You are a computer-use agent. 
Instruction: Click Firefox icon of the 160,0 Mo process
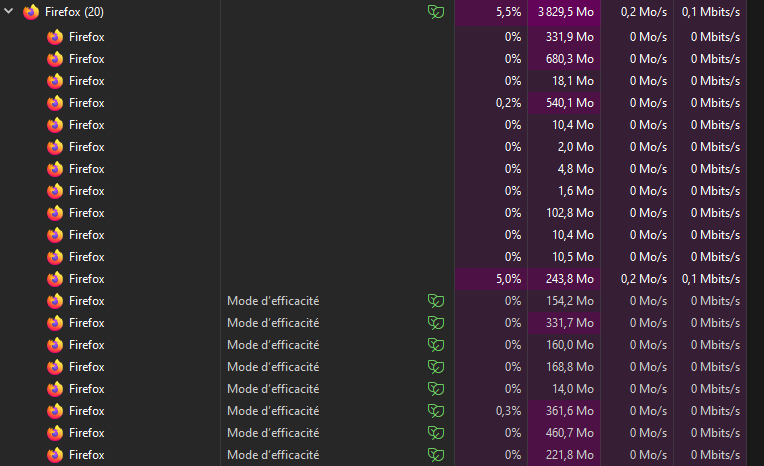point(55,345)
